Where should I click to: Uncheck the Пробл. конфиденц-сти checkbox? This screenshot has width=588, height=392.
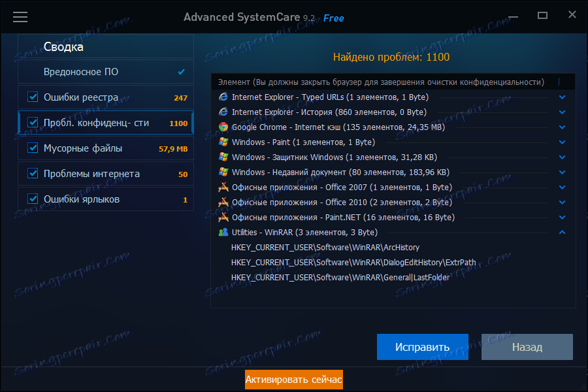point(33,123)
